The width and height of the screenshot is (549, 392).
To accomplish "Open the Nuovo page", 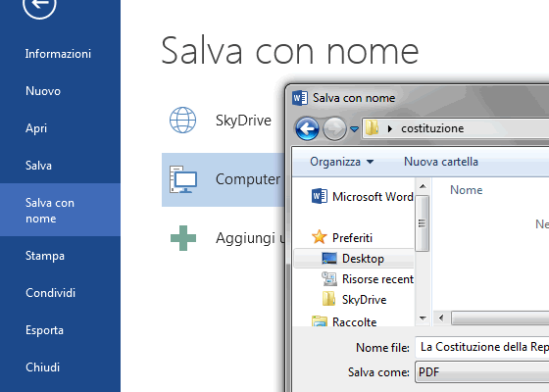I will [x=43, y=91].
